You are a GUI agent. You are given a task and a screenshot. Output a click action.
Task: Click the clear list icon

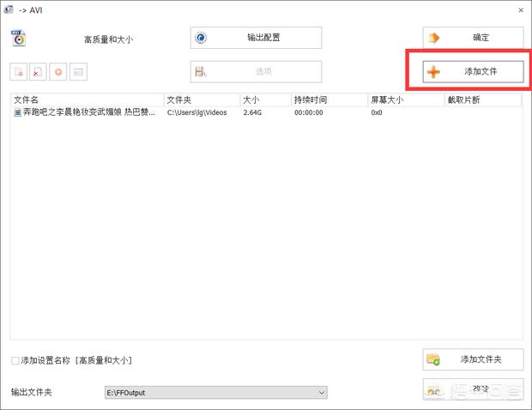pos(39,73)
